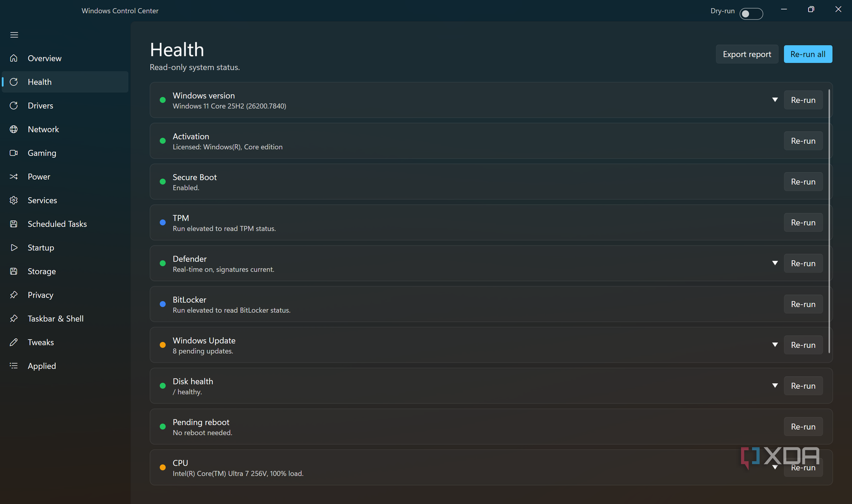The height and width of the screenshot is (504, 852).
Task: Go to the Network section
Action: click(65, 129)
